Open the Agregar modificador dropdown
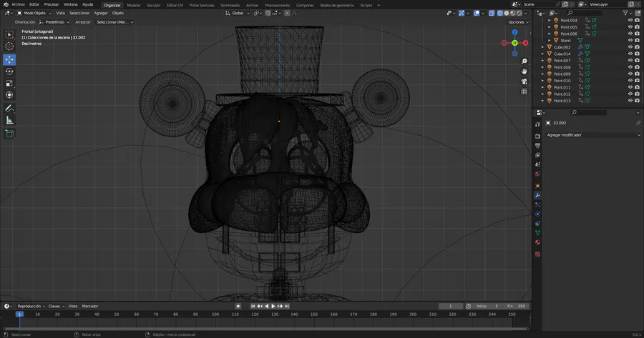This screenshot has height=338, width=644. [x=593, y=135]
